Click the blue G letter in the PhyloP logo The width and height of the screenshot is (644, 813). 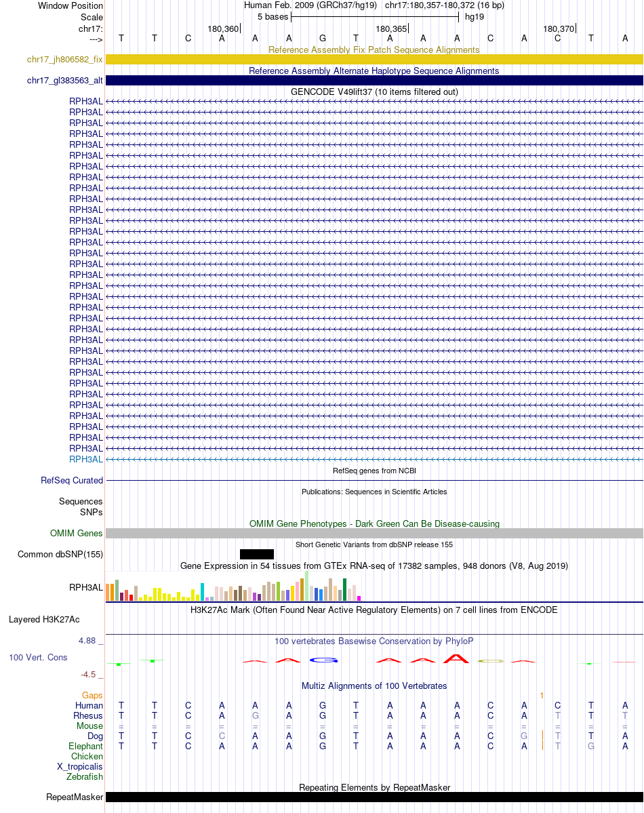pos(323,660)
